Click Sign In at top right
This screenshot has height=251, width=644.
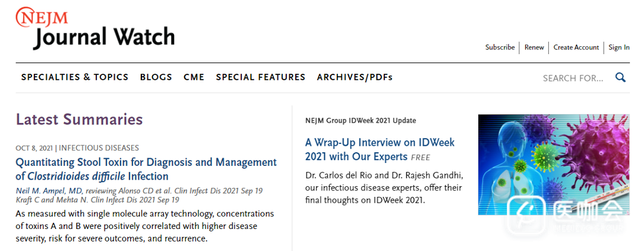tap(618, 48)
